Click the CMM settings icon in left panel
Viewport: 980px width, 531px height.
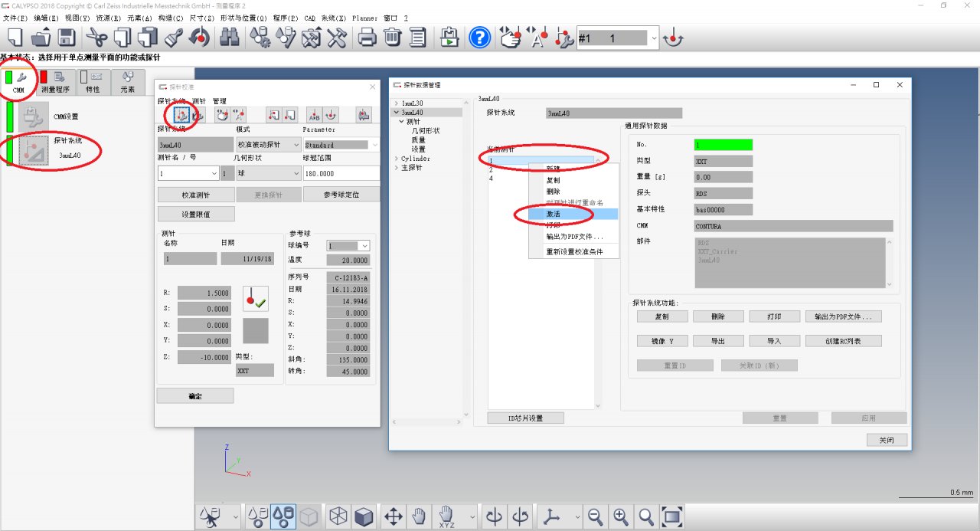click(34, 117)
